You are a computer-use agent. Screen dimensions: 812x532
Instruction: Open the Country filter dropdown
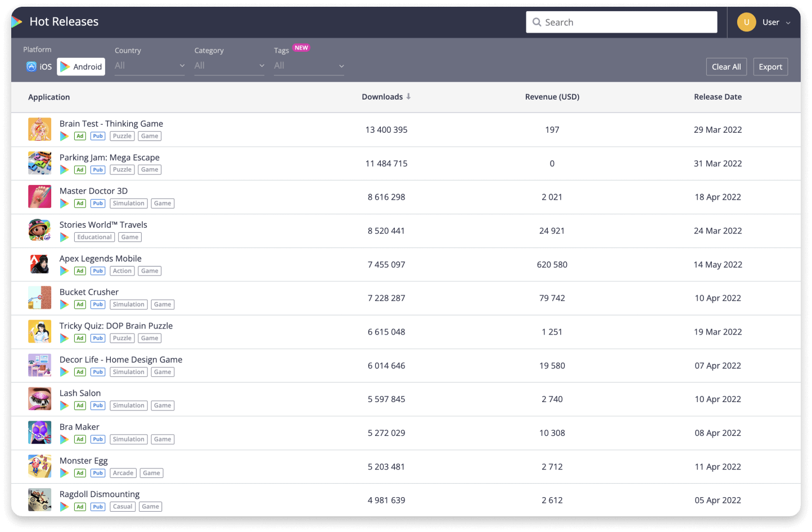[150, 66]
